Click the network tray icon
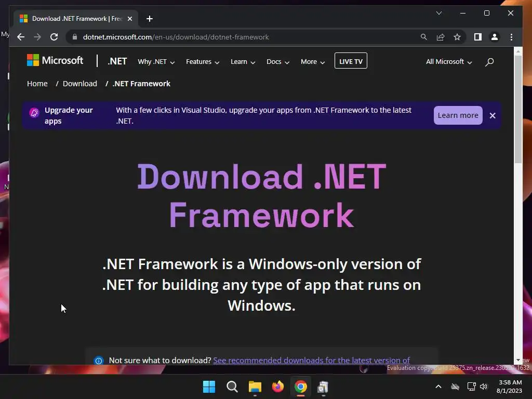The height and width of the screenshot is (399, 532). [x=471, y=387]
